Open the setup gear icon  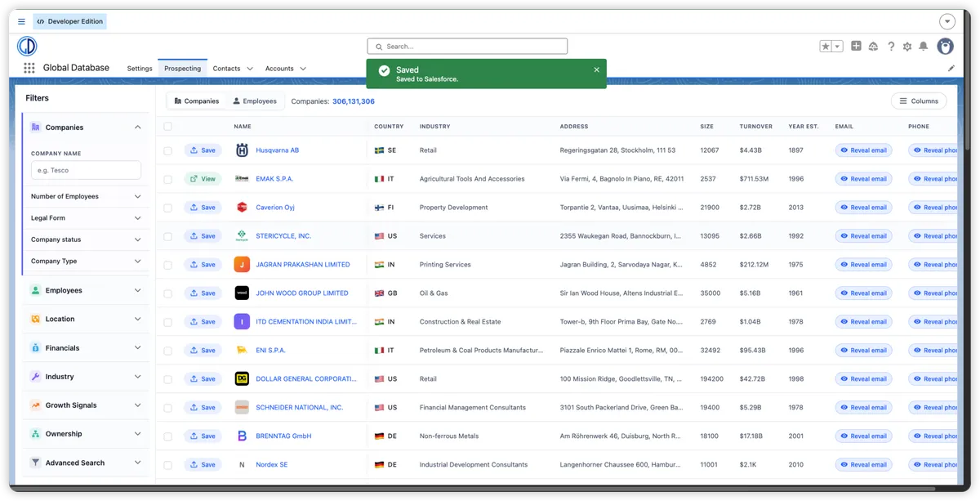point(907,47)
